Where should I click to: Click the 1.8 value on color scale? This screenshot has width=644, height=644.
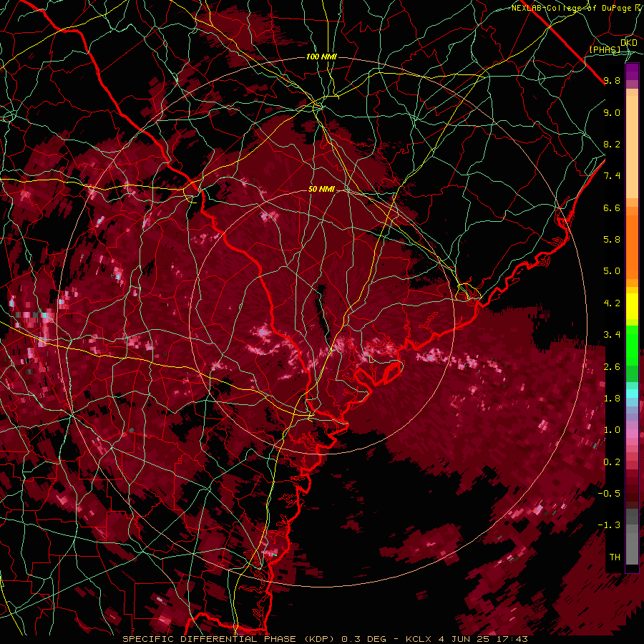pyautogui.click(x=612, y=399)
